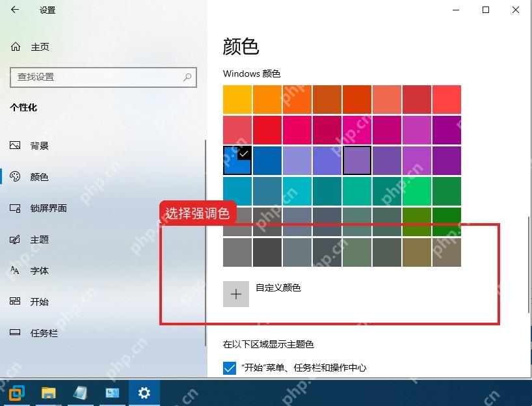
Task: Minimize the Settings window
Action: (x=456, y=10)
